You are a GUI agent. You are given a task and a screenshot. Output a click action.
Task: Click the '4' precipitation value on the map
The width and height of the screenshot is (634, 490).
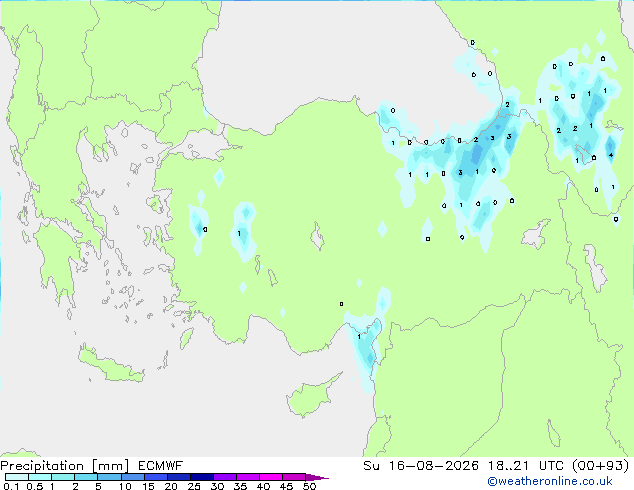click(x=611, y=155)
